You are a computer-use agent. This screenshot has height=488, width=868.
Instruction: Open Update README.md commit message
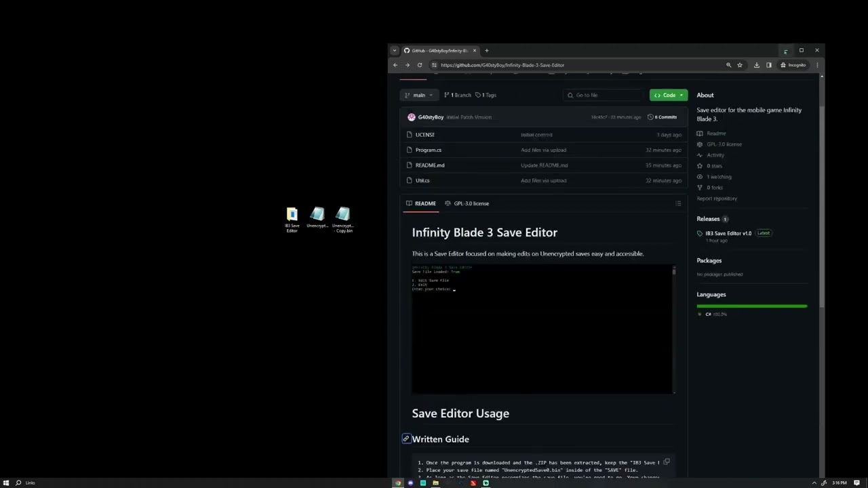coord(545,165)
